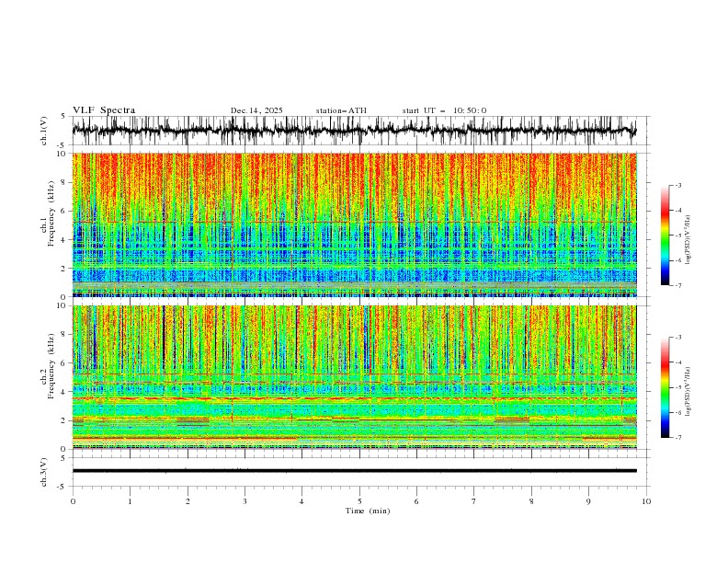Click the lower PSD color bar
The image size is (728, 563).
pyautogui.click(x=665, y=387)
